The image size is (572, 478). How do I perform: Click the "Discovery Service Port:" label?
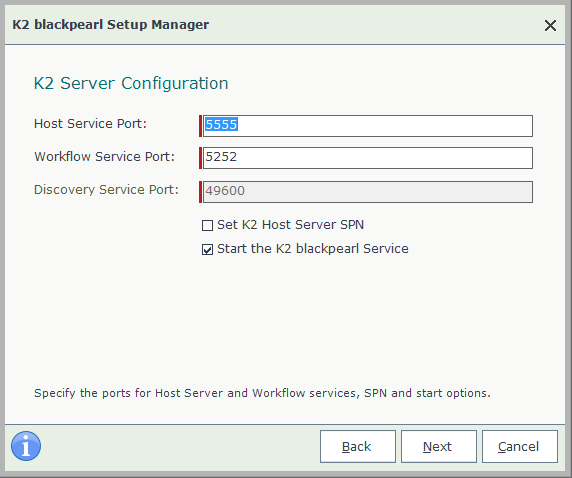pos(106,190)
